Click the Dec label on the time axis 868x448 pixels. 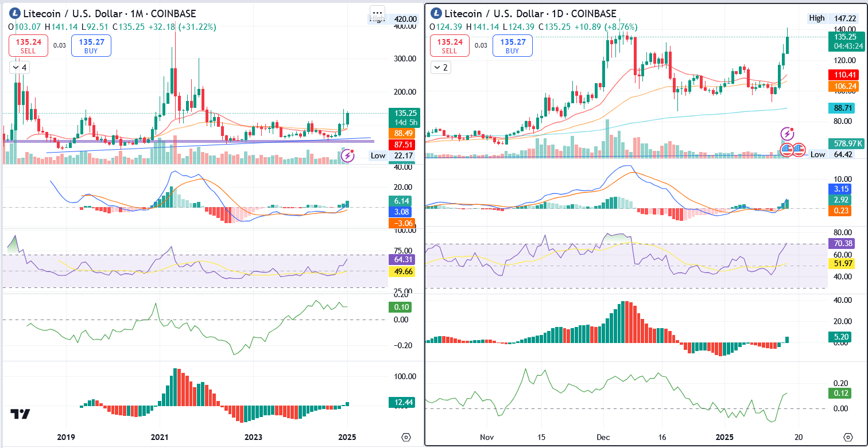tap(604, 437)
